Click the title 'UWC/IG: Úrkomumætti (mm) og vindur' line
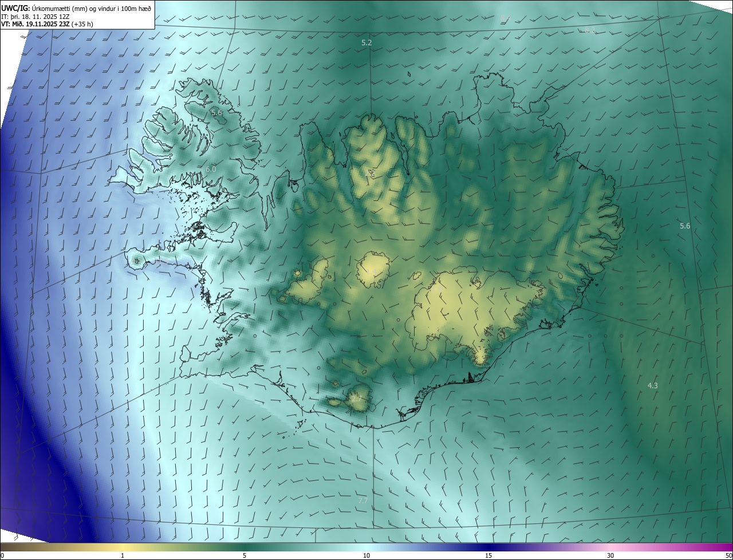This screenshot has width=733, height=560. (76, 8)
